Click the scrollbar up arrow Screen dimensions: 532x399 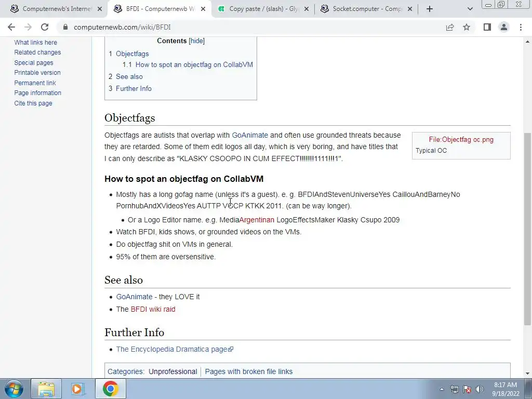tap(527, 42)
